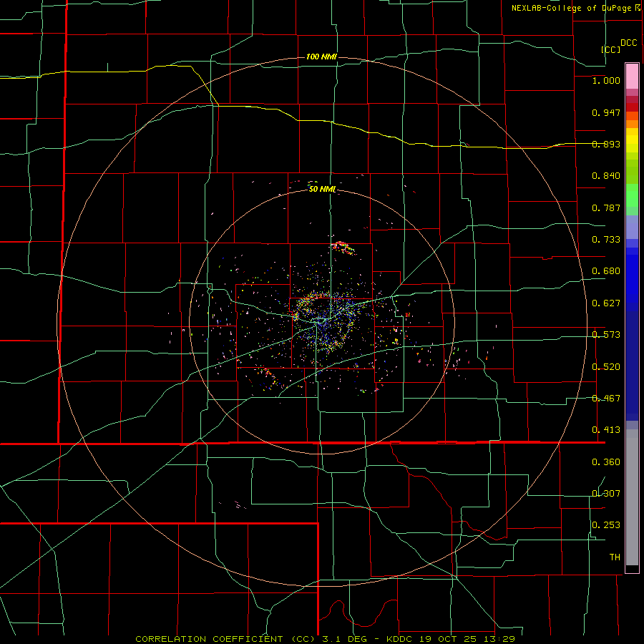Select the 0.680 scale value
This screenshot has width=644, height=644.
[606, 271]
